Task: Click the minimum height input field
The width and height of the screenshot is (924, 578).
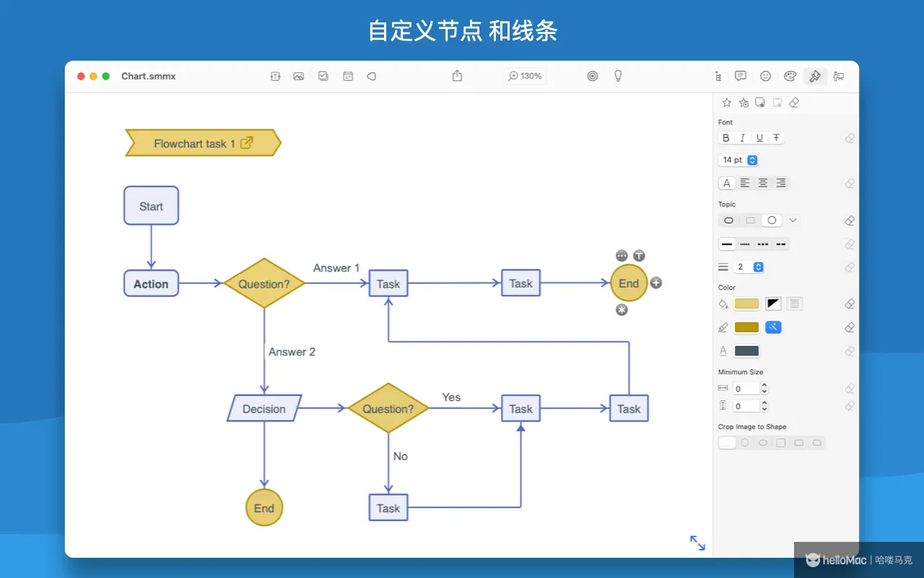Action: pyautogui.click(x=746, y=406)
